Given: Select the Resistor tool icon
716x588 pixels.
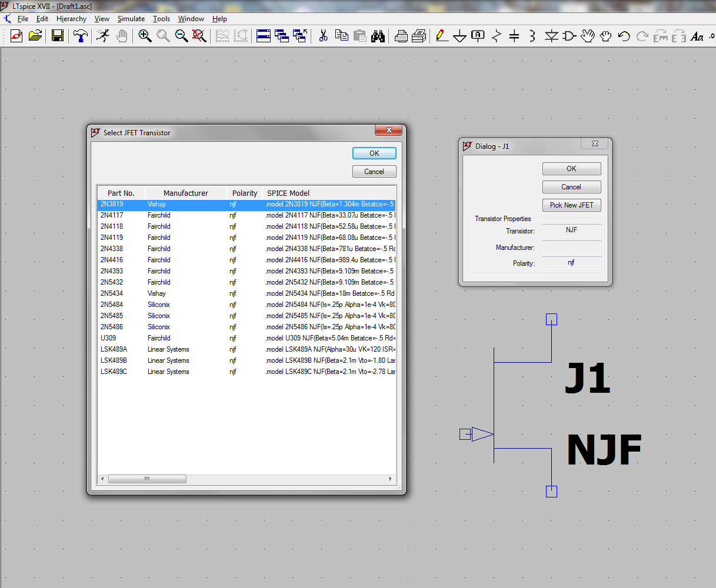Looking at the screenshot, I should (497, 36).
